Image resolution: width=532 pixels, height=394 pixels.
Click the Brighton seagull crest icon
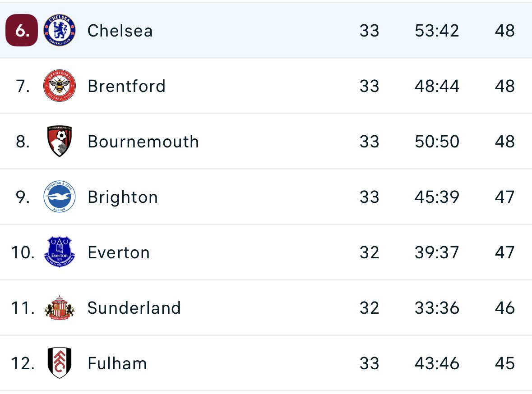pyautogui.click(x=60, y=197)
